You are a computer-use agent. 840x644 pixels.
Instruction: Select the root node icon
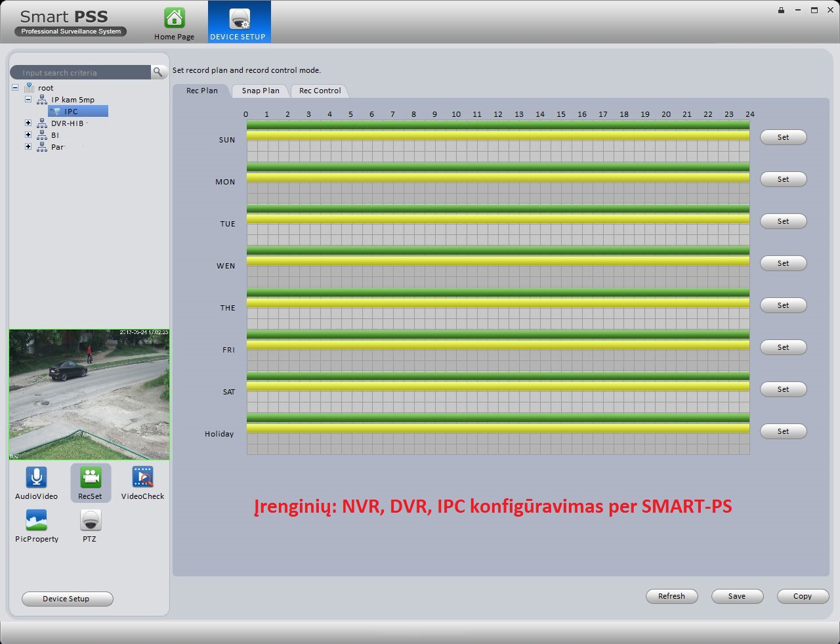point(30,87)
